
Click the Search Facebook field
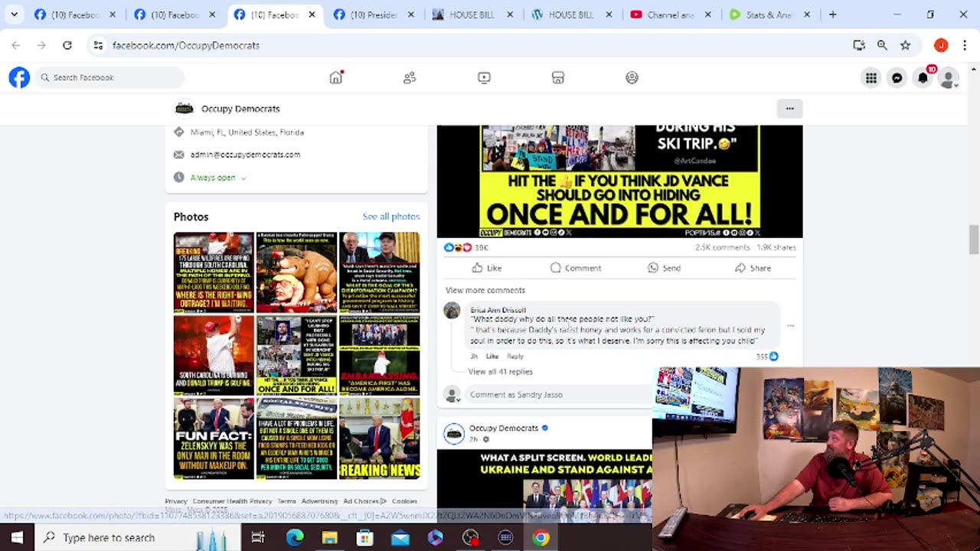(110, 77)
